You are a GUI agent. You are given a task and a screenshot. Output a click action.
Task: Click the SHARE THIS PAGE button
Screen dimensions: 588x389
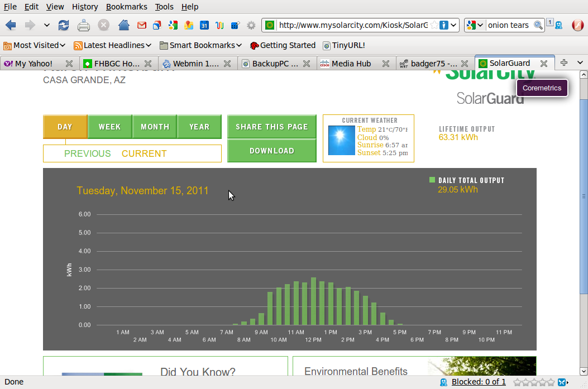pyautogui.click(x=272, y=127)
